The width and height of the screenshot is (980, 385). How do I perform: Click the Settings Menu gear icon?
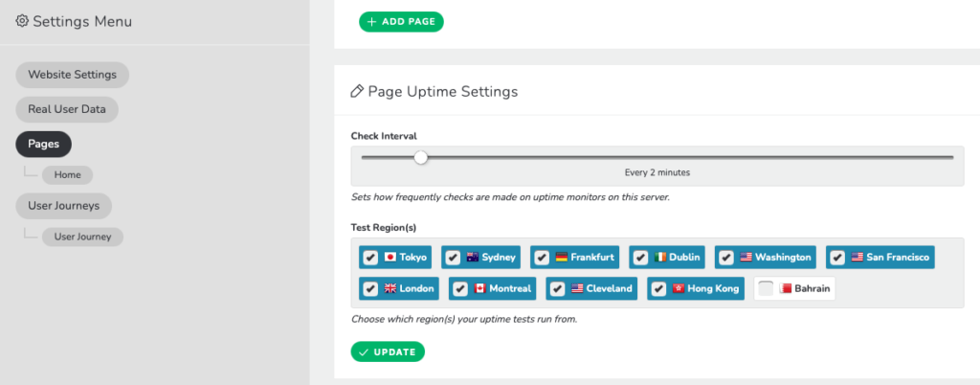pos(22,21)
